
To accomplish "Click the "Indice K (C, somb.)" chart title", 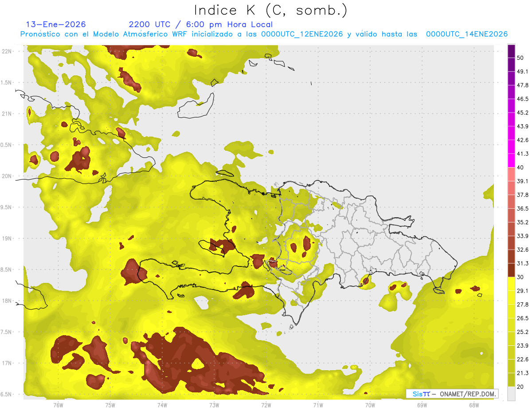I will tap(271, 10).
